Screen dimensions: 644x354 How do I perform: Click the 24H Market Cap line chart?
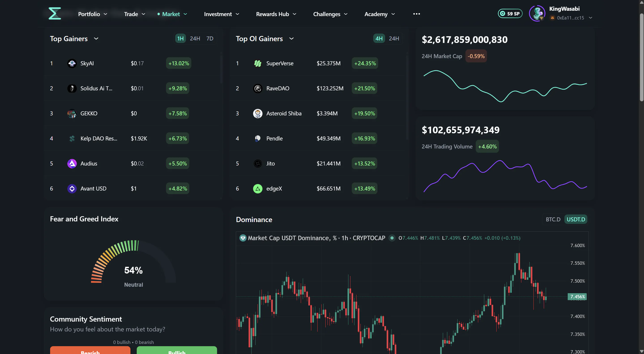pyautogui.click(x=505, y=86)
